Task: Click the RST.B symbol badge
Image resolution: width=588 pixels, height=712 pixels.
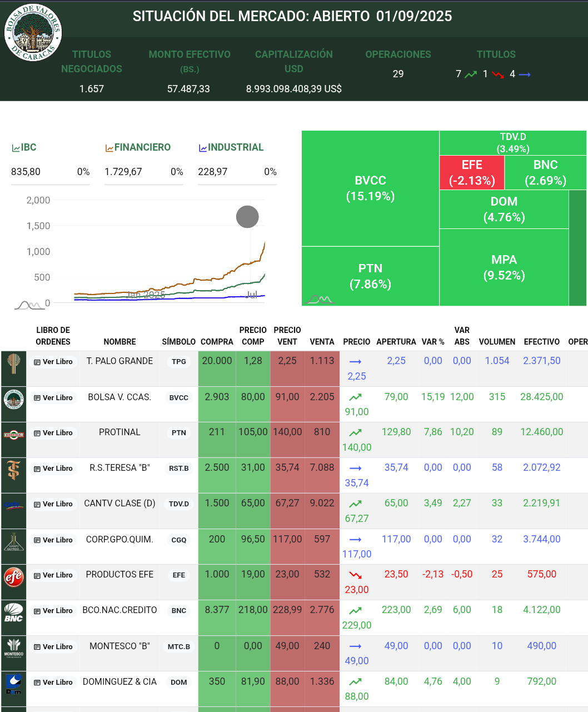Action: pyautogui.click(x=179, y=468)
